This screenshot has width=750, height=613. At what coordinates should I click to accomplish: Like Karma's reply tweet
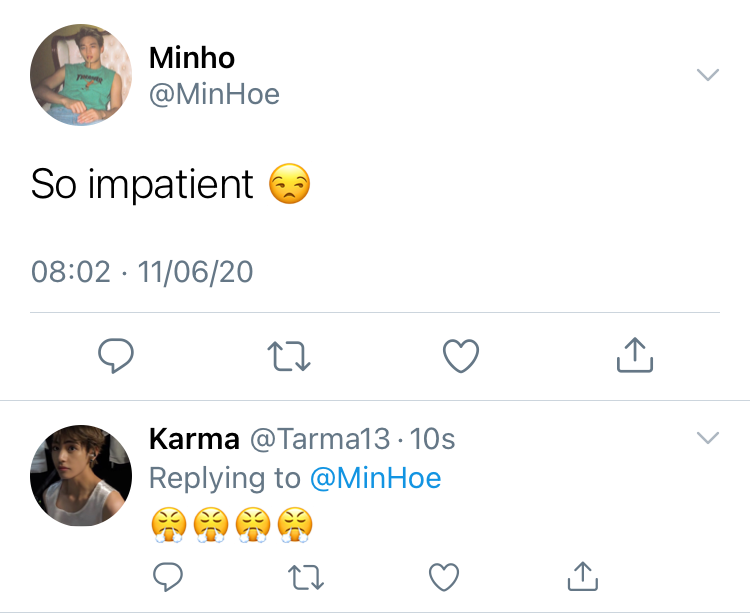444,577
